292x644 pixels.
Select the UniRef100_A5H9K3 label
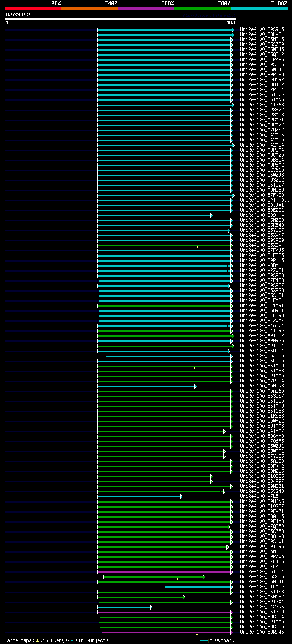(262, 386)
